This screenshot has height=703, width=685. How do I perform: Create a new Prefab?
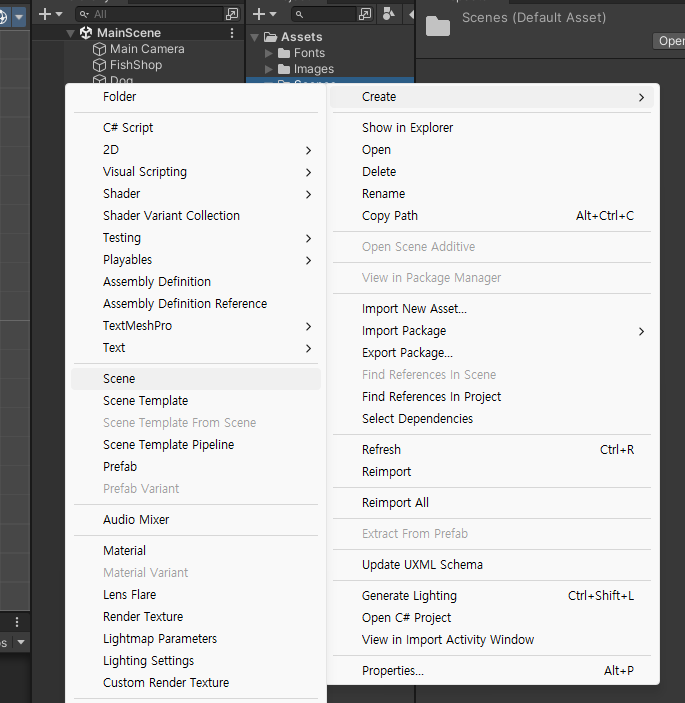(196, 467)
